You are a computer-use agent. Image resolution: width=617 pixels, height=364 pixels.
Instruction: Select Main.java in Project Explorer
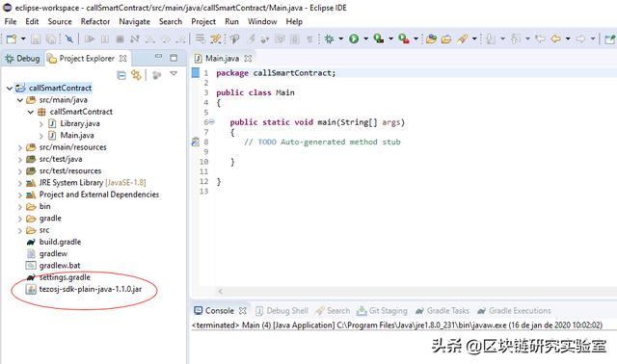[77, 135]
